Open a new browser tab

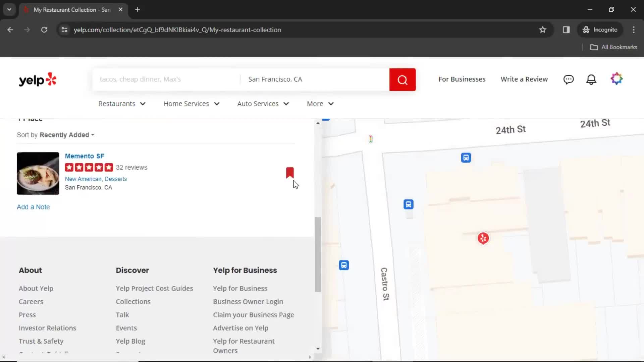click(x=138, y=10)
